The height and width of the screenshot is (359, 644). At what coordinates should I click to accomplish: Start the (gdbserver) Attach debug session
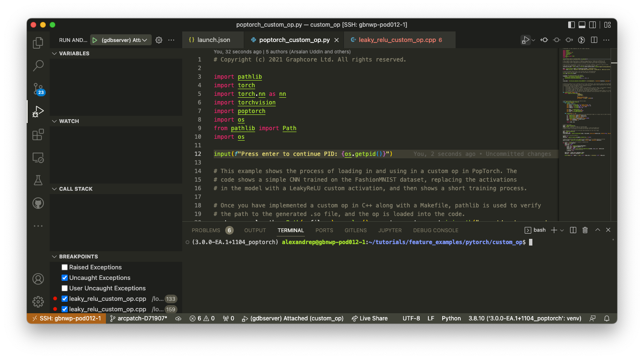[x=95, y=40]
